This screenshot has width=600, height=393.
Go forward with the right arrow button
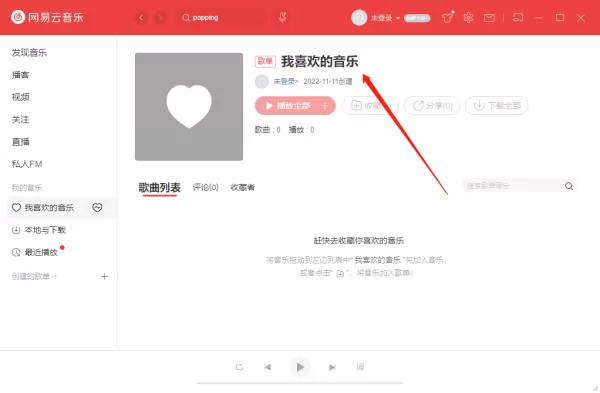[x=160, y=18]
